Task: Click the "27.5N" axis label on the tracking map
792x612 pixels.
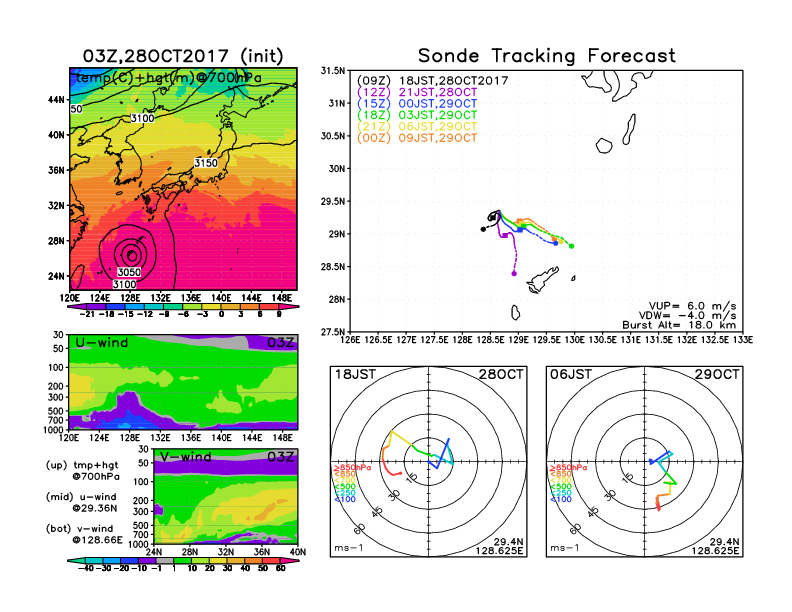Action: 333,332
